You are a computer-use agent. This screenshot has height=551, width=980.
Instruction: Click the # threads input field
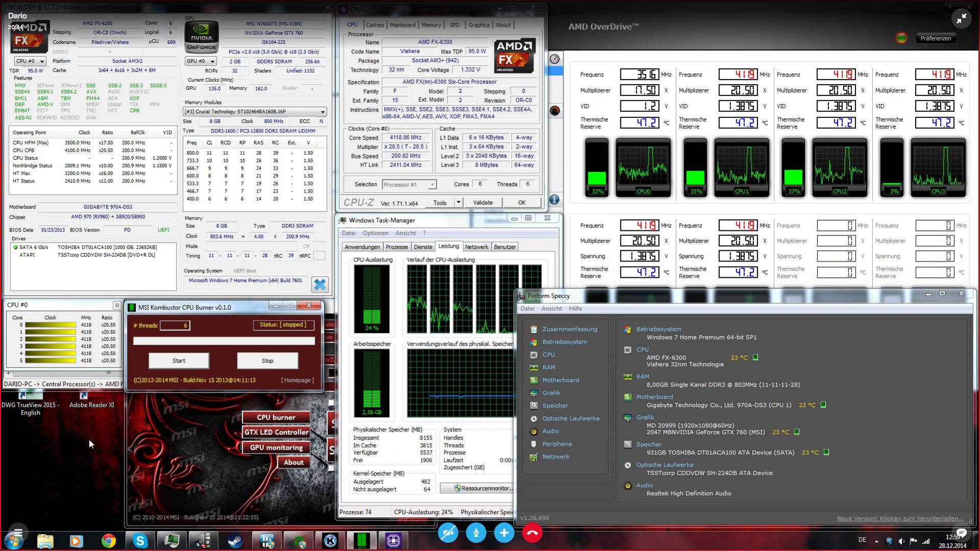tap(175, 325)
